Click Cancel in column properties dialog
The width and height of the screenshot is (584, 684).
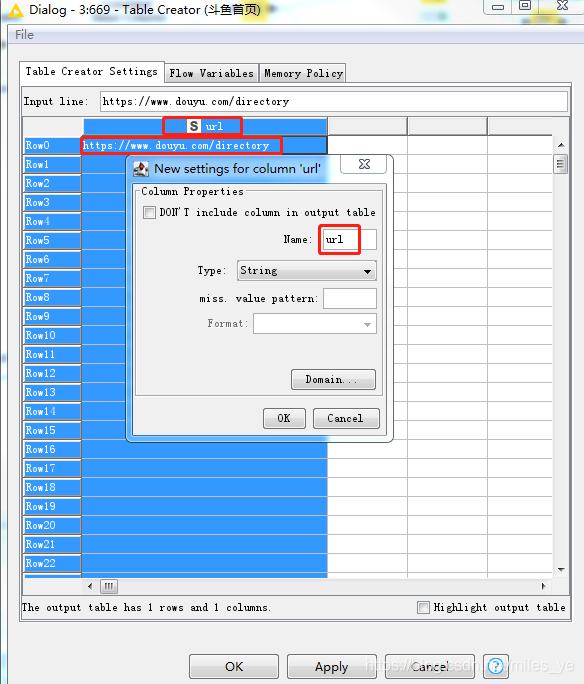(x=346, y=418)
